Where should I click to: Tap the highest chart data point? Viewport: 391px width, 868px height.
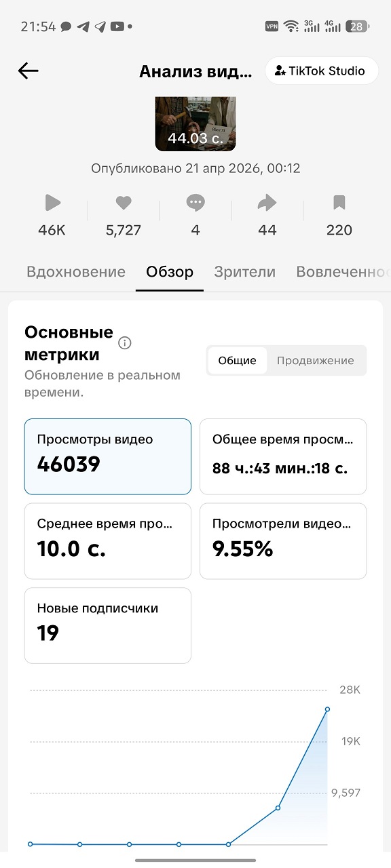(x=327, y=709)
